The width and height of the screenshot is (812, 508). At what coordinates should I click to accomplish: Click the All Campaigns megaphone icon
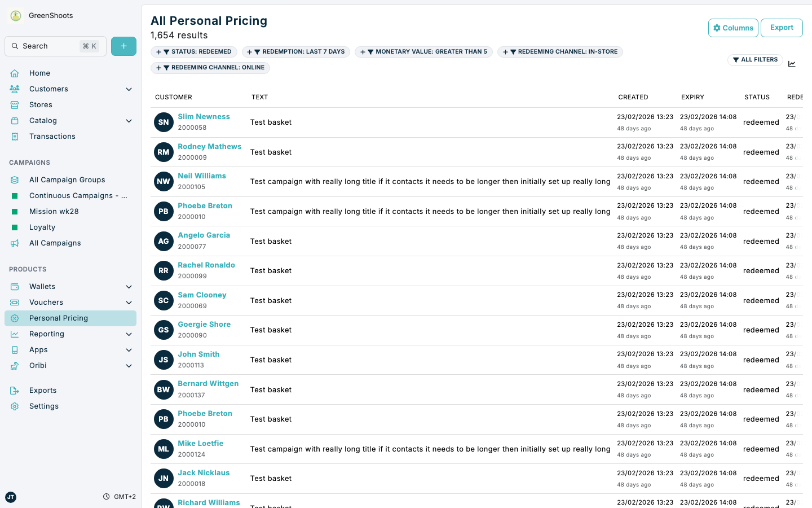15,243
